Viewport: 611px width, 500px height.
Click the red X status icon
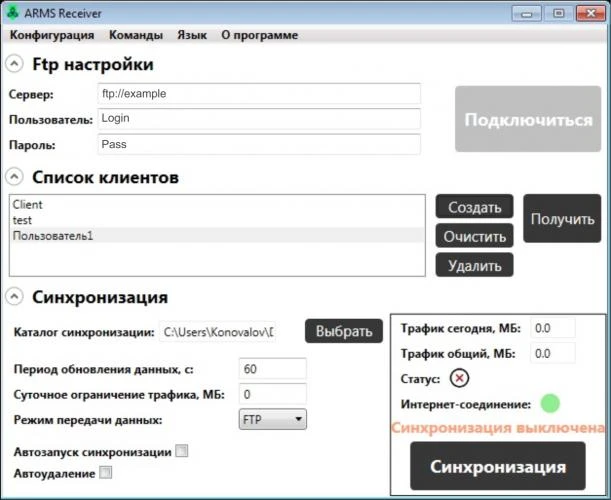[459, 378]
